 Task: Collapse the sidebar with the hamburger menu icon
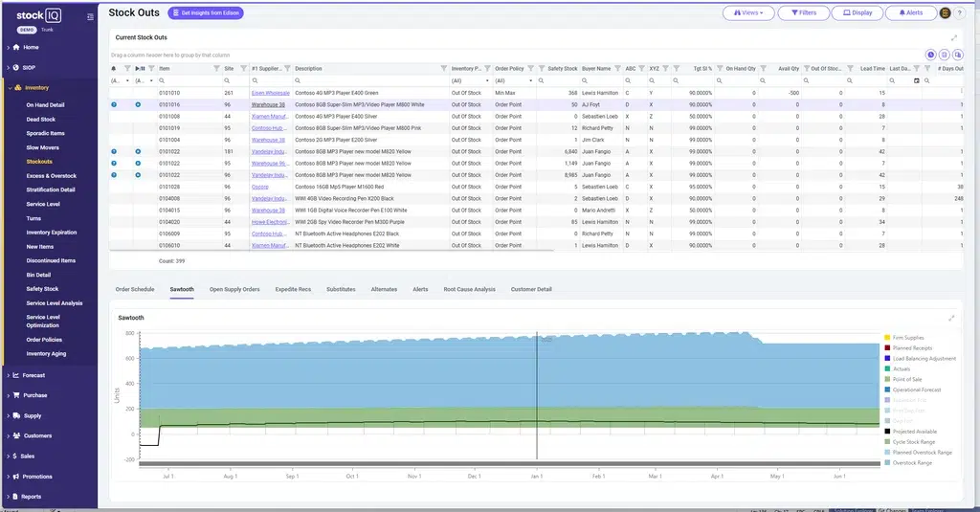[x=91, y=17]
